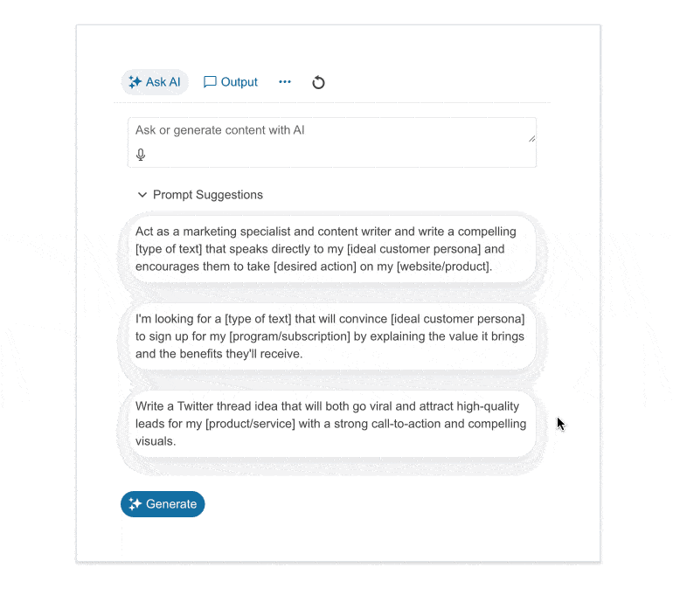Image resolution: width=673 pixels, height=616 pixels.
Task: Click the text area resize handle
Action: pyautogui.click(x=531, y=138)
